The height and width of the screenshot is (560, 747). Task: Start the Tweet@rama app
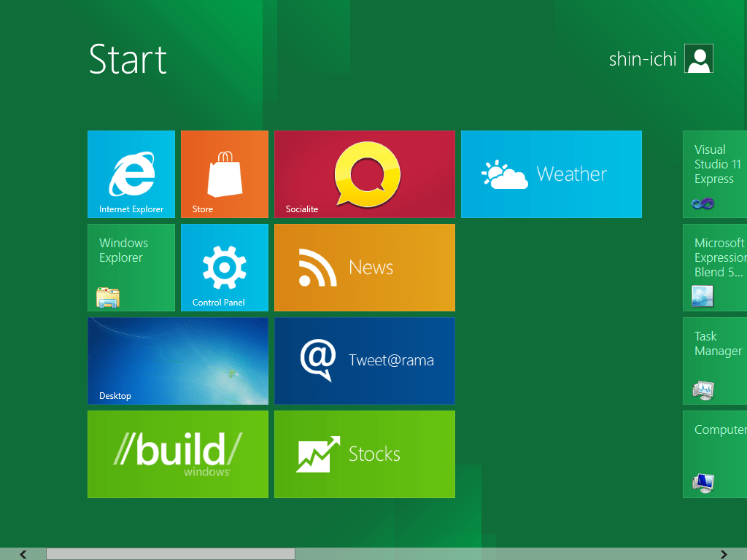364,361
